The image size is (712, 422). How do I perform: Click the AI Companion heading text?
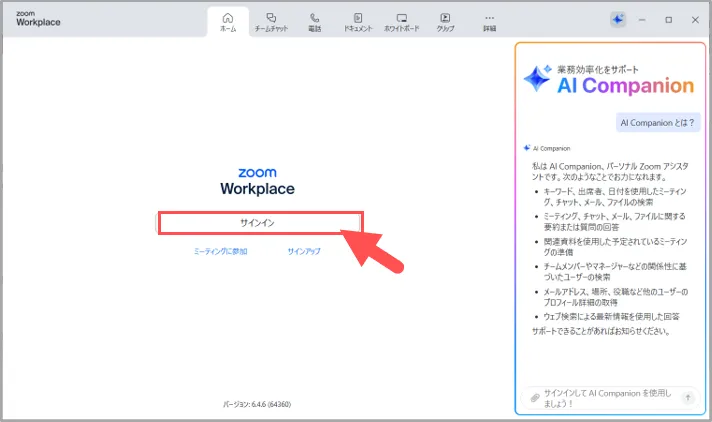(625, 85)
